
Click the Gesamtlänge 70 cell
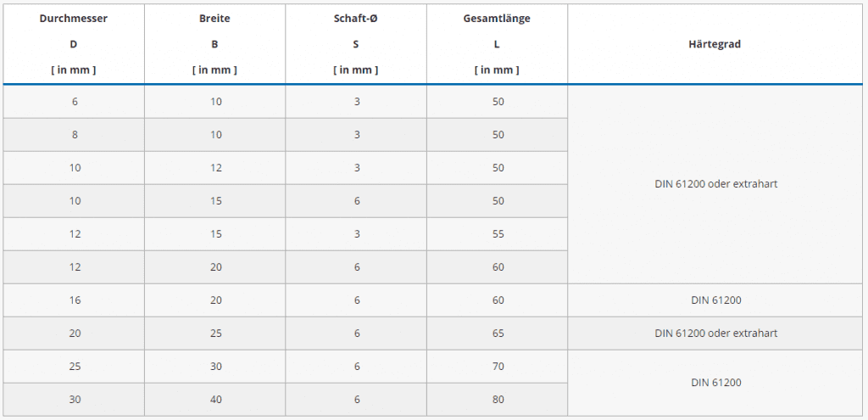pos(498,367)
